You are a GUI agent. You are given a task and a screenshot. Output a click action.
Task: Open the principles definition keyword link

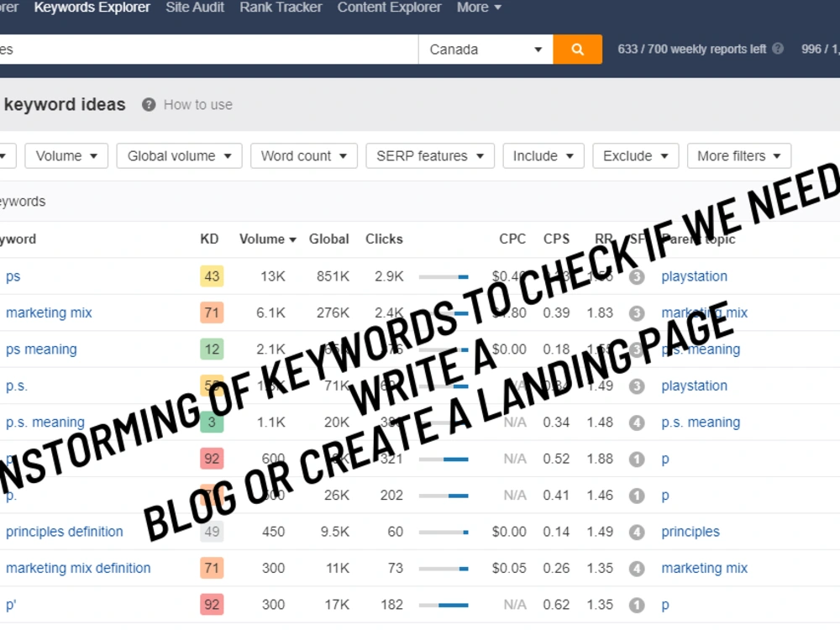click(65, 532)
